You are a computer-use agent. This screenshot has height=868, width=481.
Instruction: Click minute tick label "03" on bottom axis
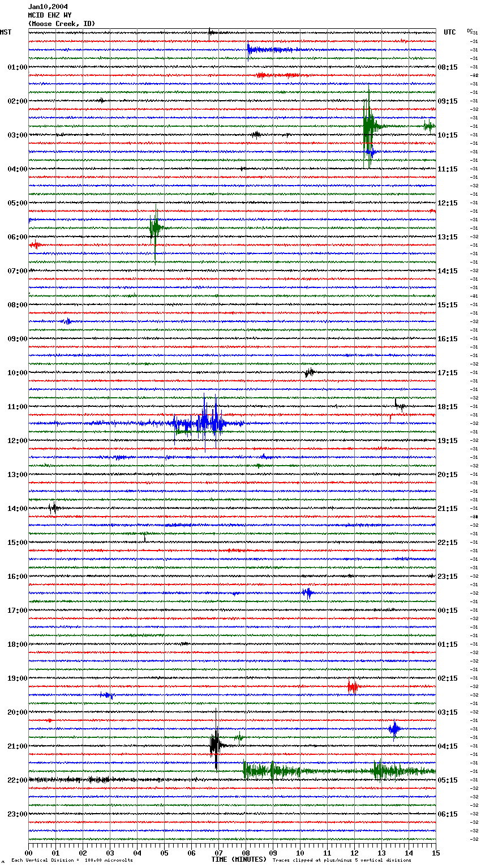click(110, 852)
